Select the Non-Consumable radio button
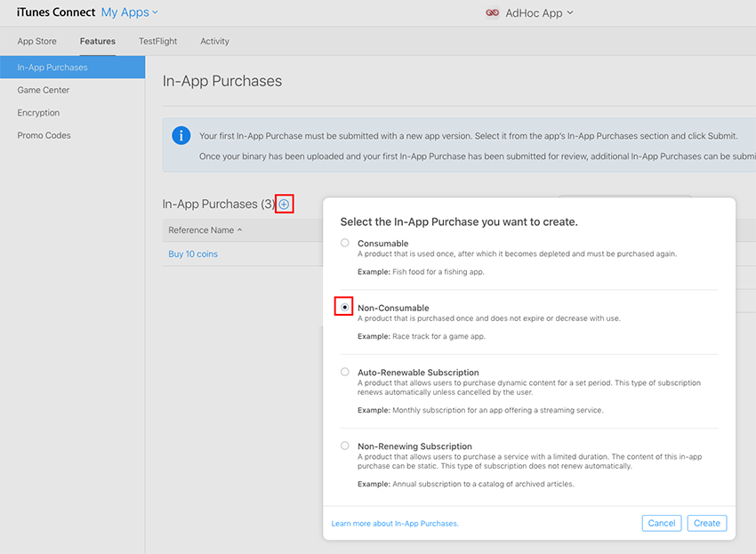 point(345,307)
